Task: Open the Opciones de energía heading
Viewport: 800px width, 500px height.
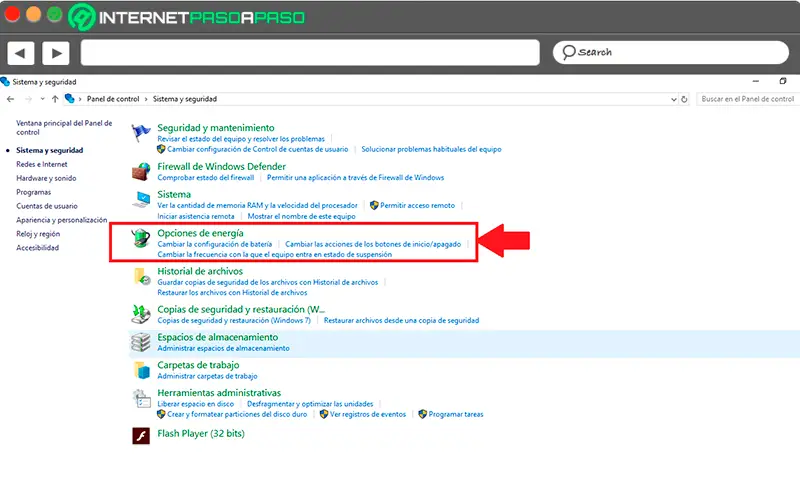Action: tap(201, 233)
